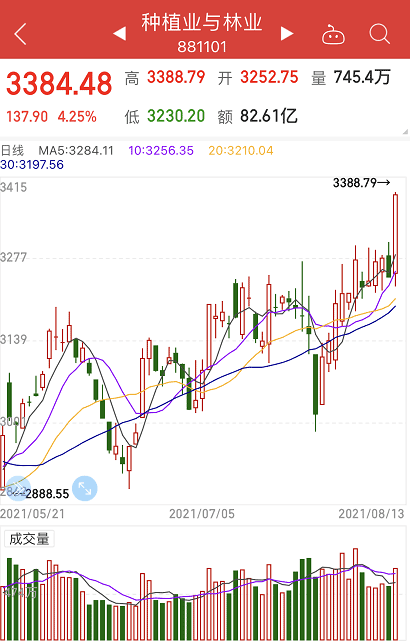Open search with the magnifier icon
Image resolution: width=410 pixels, height=644 pixels.
[379, 34]
